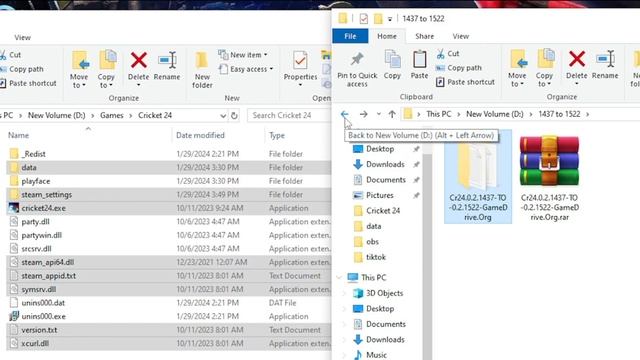Click Rename in Cricket 24 window
The height and width of the screenshot is (360, 640).
167,66
